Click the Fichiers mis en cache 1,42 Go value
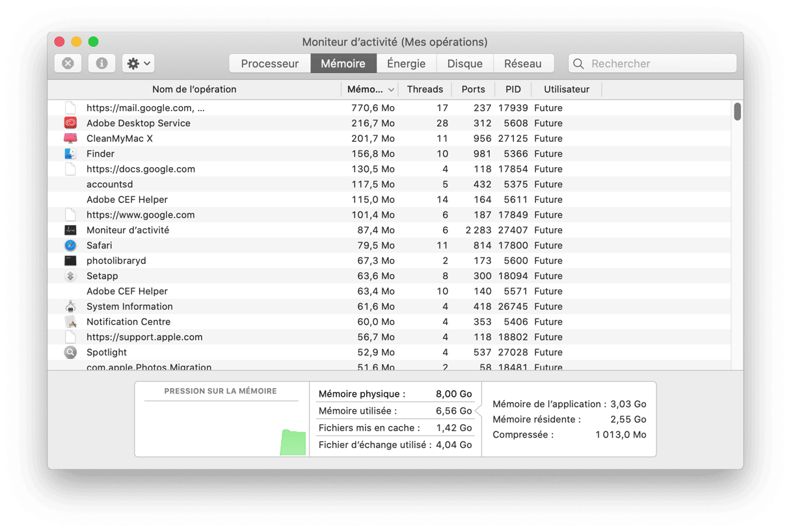 (x=454, y=428)
